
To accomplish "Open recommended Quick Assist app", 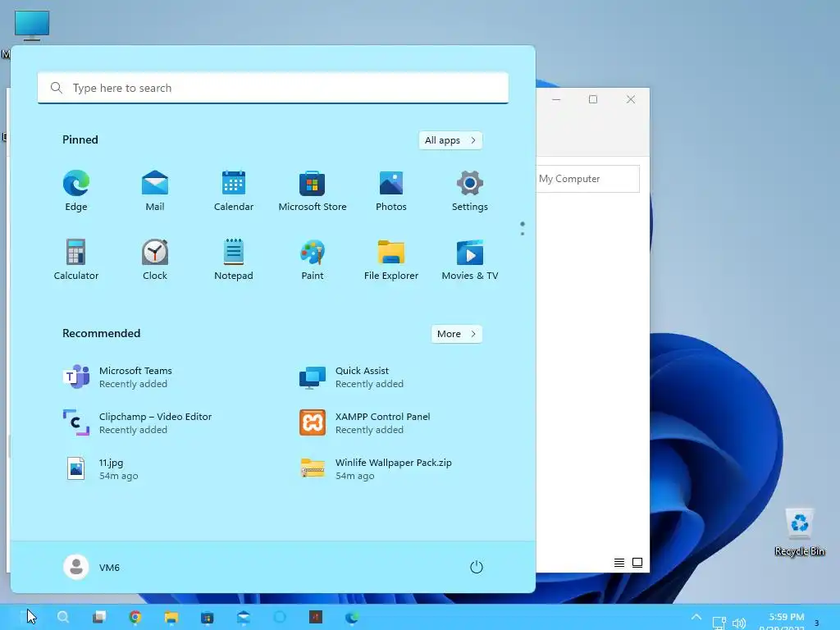I will point(351,377).
